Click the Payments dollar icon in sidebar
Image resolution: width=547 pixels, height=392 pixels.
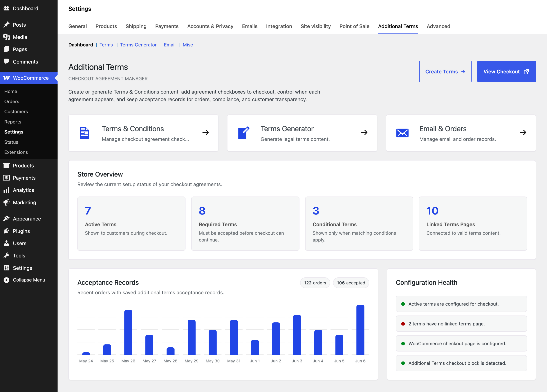(6, 178)
